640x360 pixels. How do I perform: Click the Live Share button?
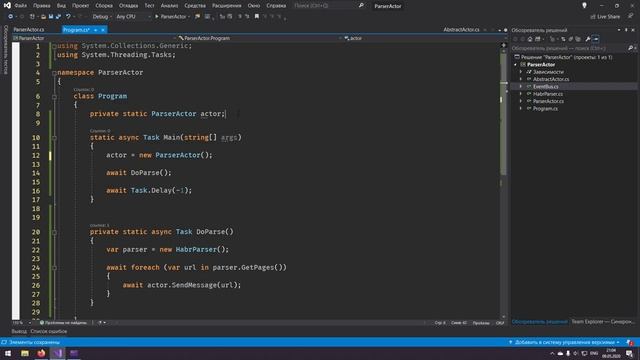[605, 17]
